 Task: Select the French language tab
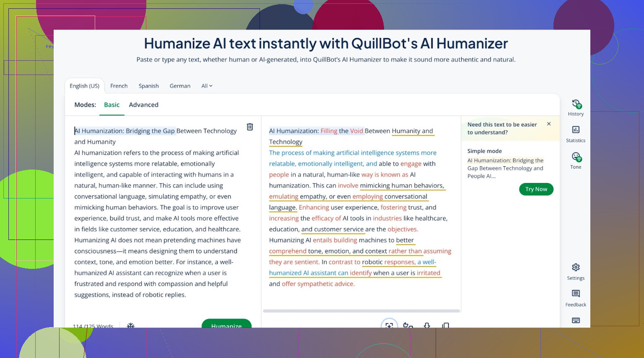(119, 86)
